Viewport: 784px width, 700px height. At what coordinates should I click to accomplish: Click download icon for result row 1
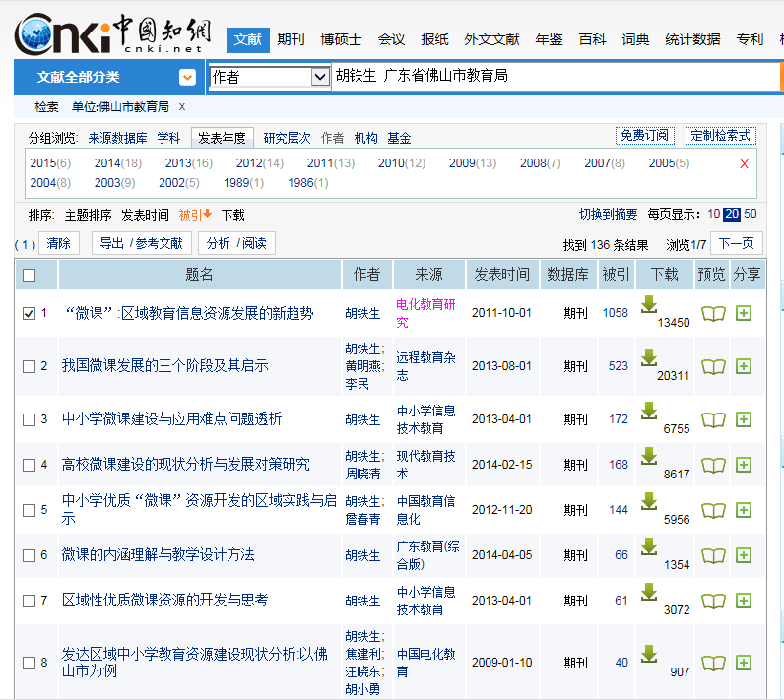(648, 305)
